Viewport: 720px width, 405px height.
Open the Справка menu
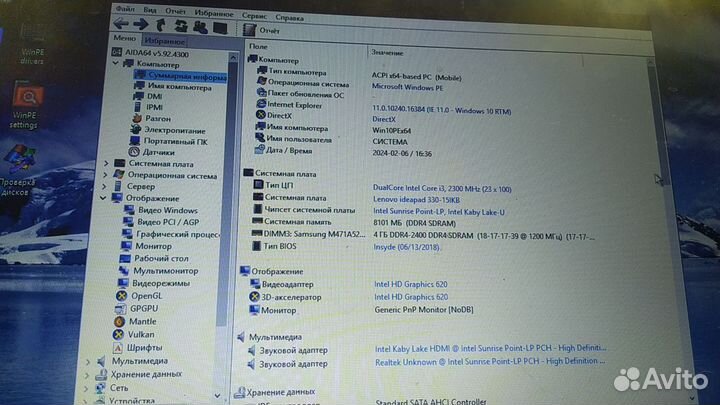coord(289,18)
